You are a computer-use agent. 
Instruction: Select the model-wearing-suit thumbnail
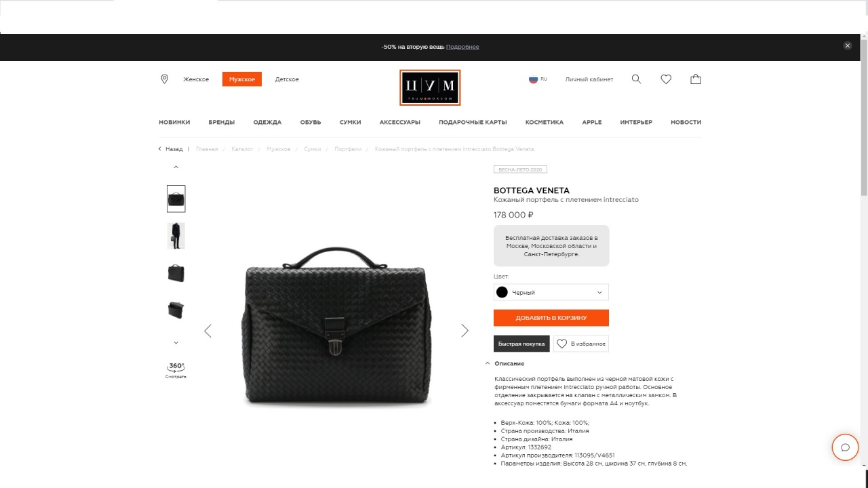pos(176,236)
